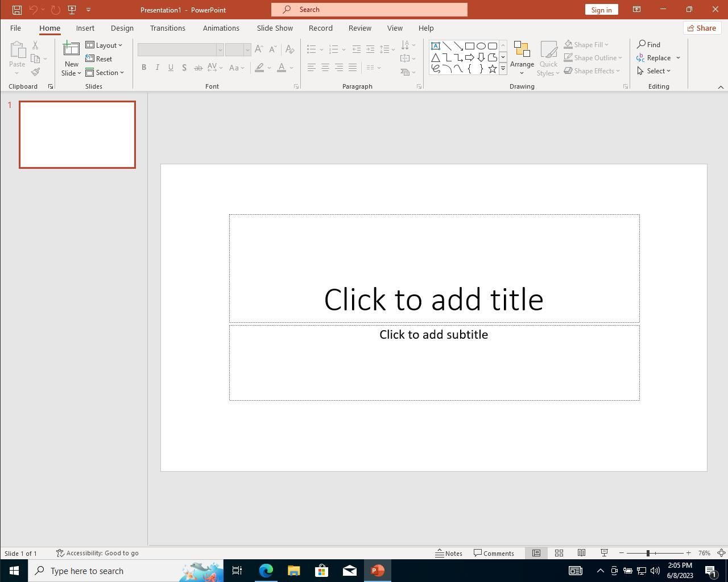Switch to the Transitions tab

point(167,28)
